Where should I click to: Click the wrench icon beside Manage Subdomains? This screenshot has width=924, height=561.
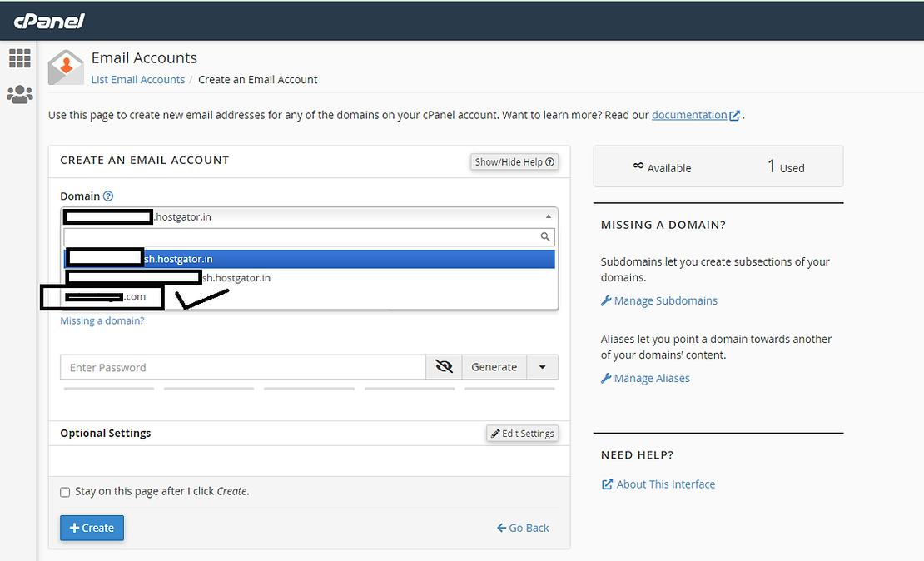[x=606, y=301]
